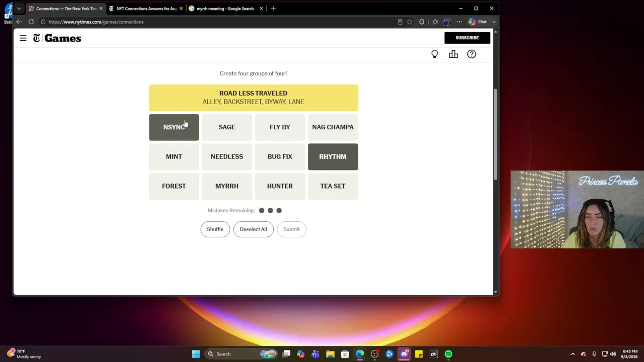Switch to myrrh meaning Google Search tab

click(x=225, y=9)
